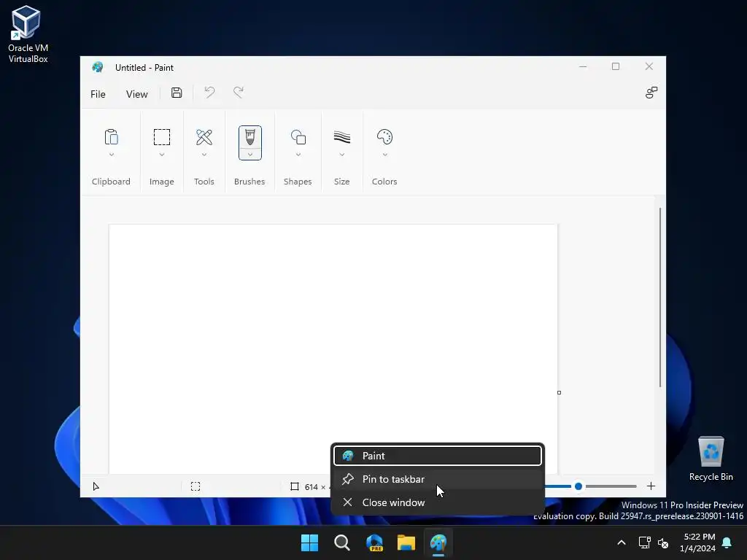Open the clock showing 5:22 PM
Image resolution: width=747 pixels, height=560 pixels.
[x=698, y=542]
